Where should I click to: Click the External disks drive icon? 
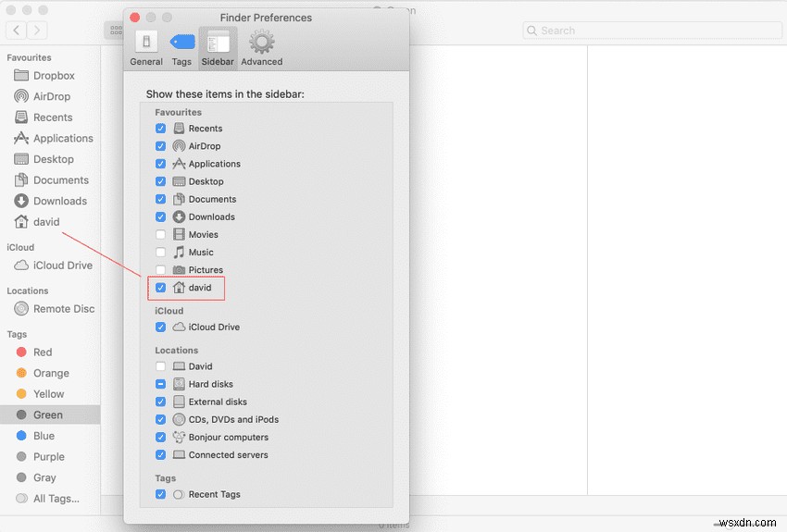click(179, 402)
